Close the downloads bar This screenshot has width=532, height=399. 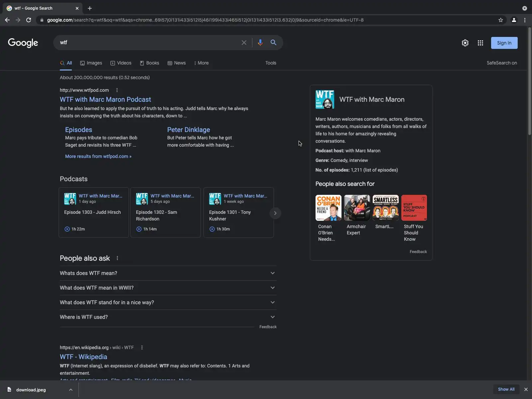pos(526,389)
